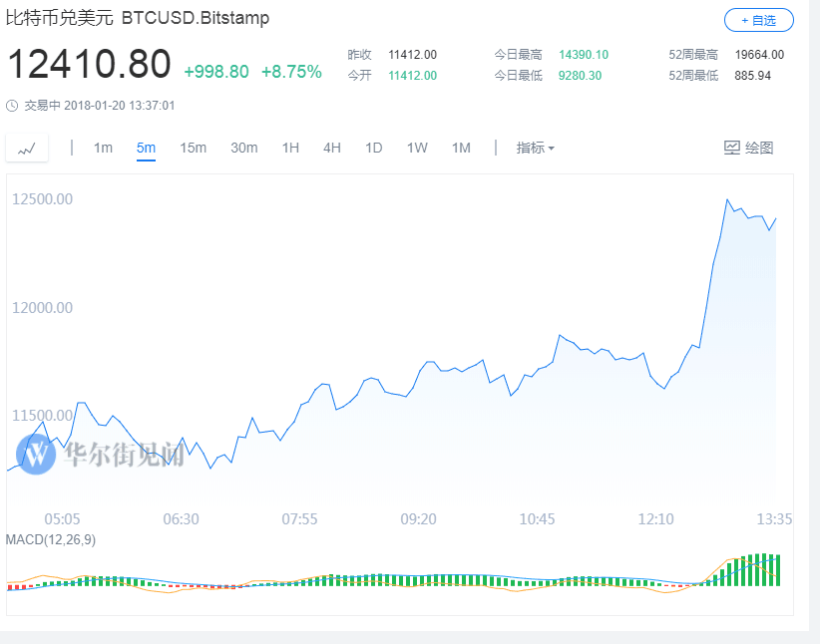The height and width of the screenshot is (644, 820).
Task: Open the 指标 indicators dropdown
Action: [535, 148]
